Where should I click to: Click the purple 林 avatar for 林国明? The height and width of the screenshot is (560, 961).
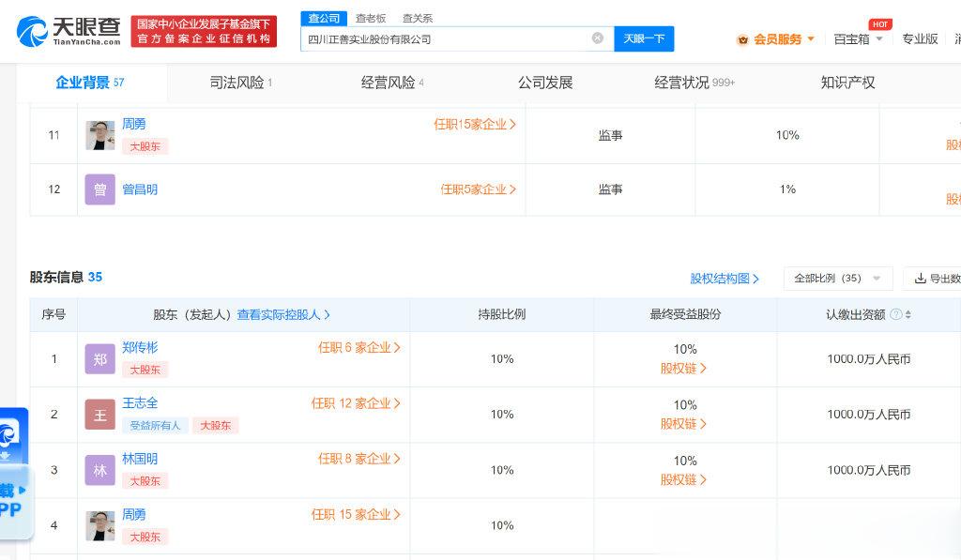coord(99,470)
